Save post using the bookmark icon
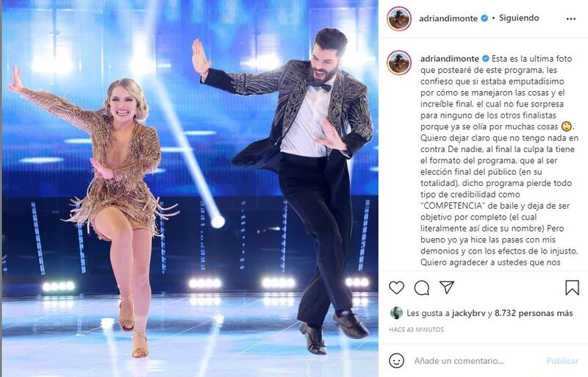Viewport: 588px width, 377px height. (x=572, y=288)
